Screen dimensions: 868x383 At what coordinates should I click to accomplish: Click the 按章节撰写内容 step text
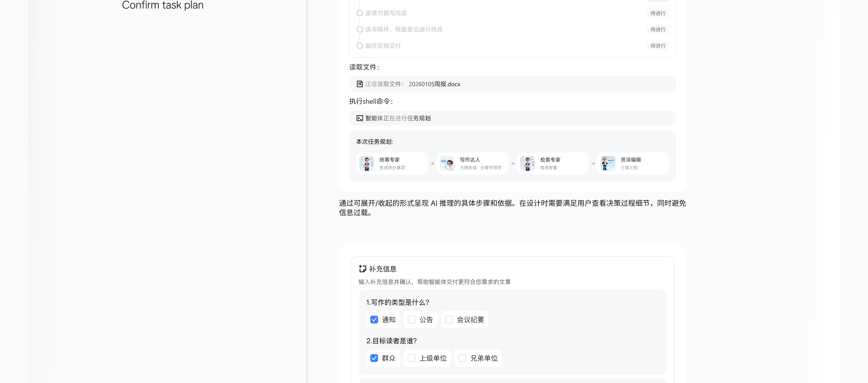[x=386, y=13]
